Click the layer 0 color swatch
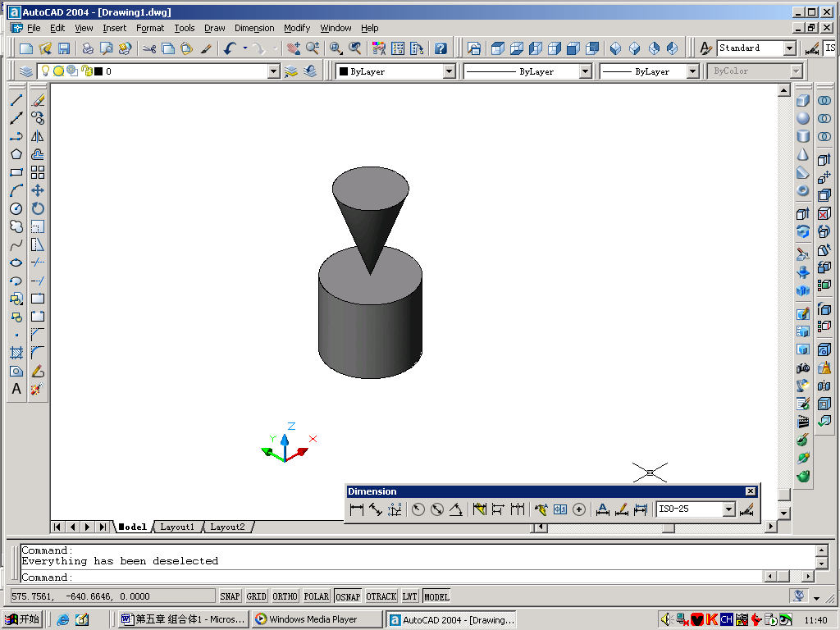This screenshot has width=840, height=630. (98, 71)
